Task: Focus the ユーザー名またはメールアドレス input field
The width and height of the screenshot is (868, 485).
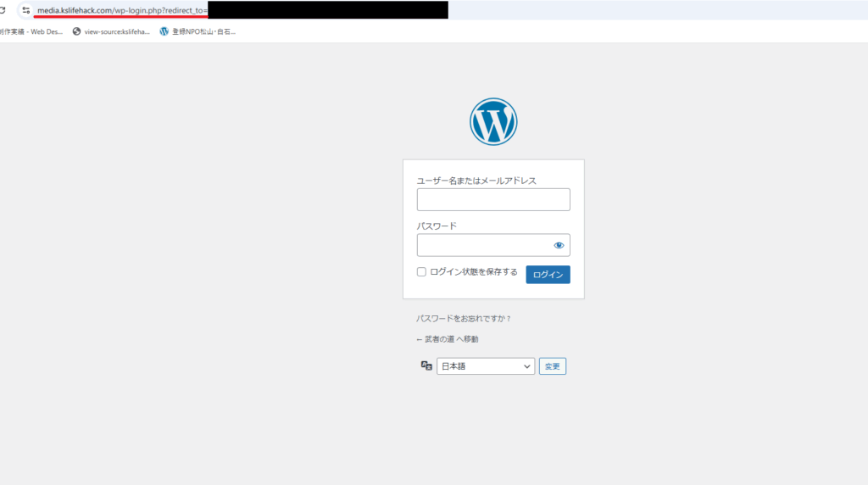Action: pos(493,199)
